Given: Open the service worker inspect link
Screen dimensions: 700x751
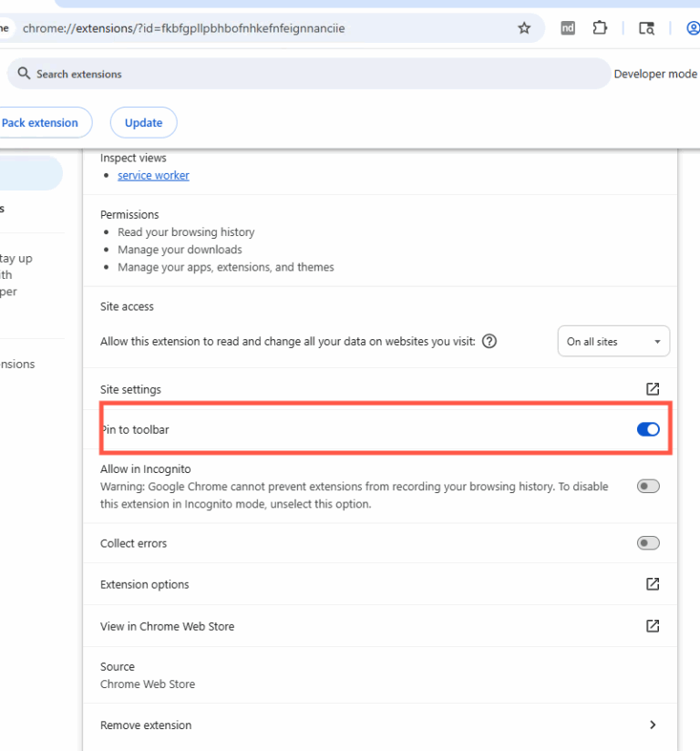Looking at the screenshot, I should (153, 175).
